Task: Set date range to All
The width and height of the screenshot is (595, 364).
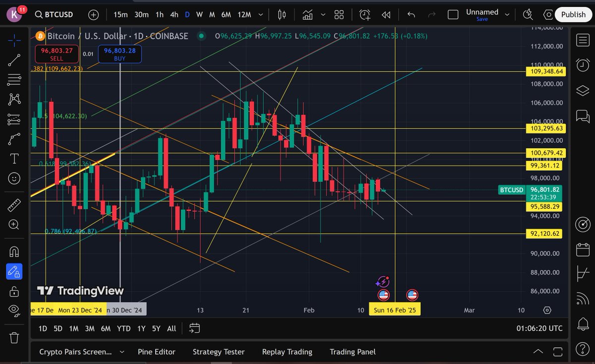Action: click(172, 328)
